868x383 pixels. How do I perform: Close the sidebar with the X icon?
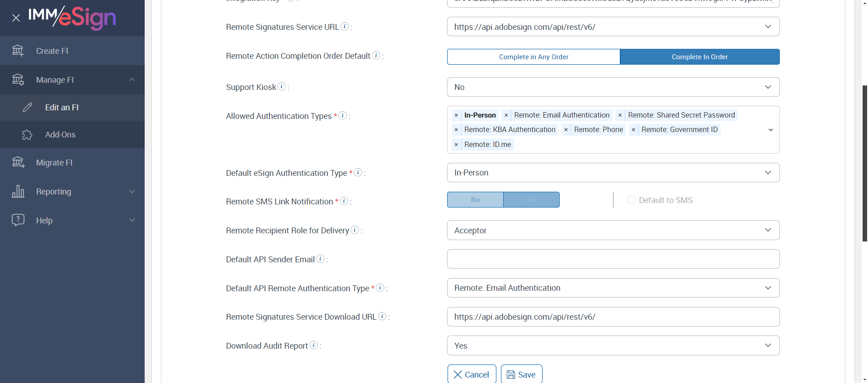pos(16,18)
